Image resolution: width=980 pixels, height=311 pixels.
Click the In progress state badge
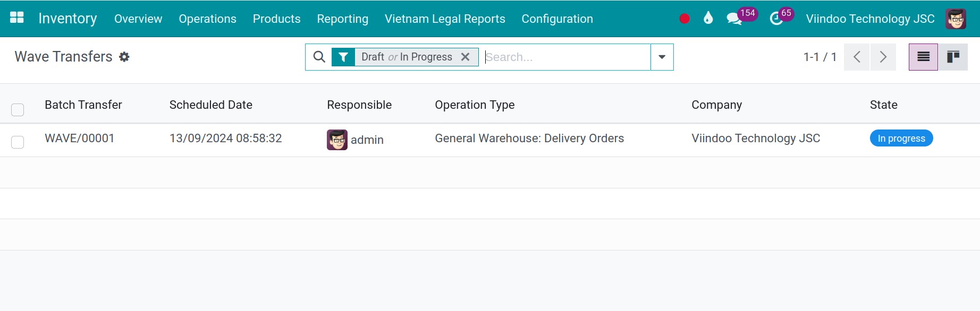901,138
